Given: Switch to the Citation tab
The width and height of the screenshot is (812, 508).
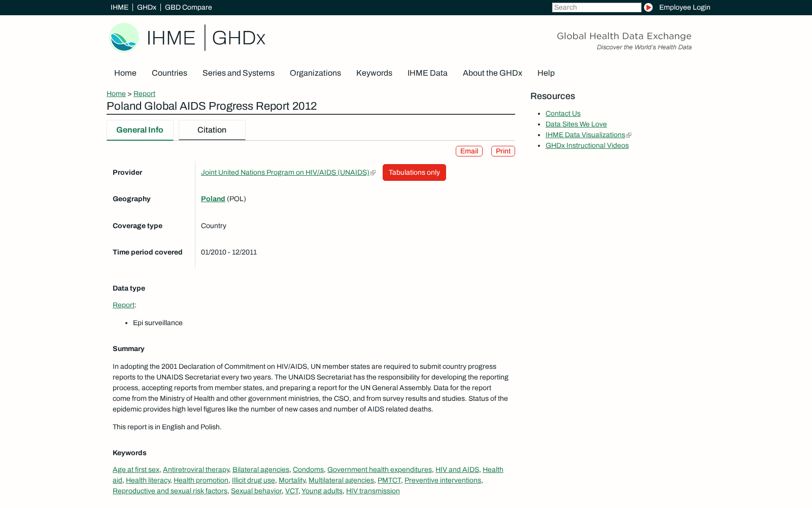Looking at the screenshot, I should pos(212,130).
